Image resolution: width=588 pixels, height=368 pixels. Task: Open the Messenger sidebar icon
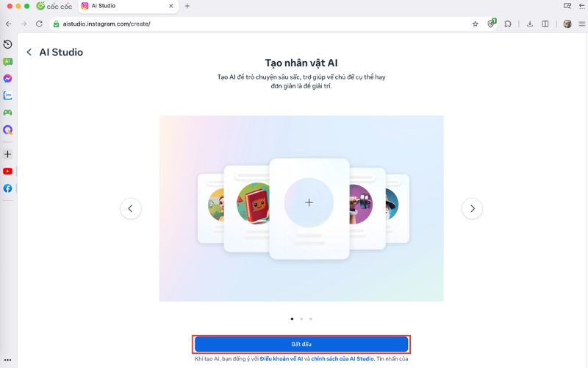click(x=7, y=79)
